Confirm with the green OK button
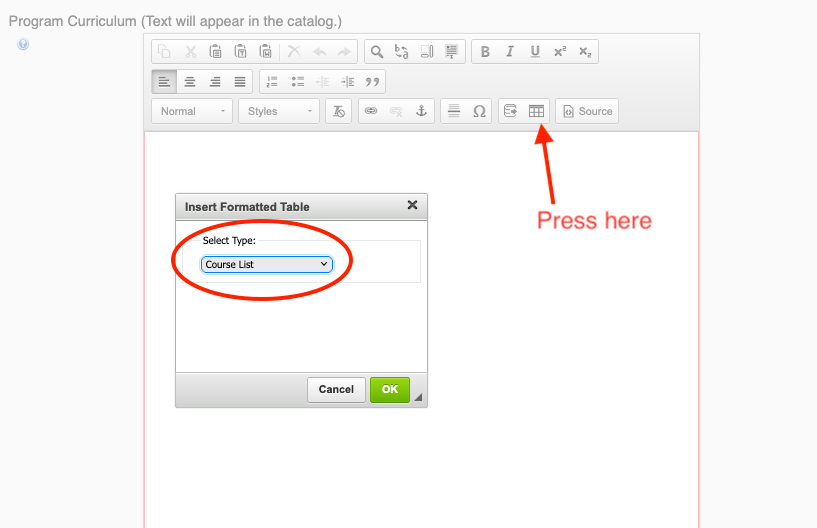This screenshot has height=528, width=817. click(x=390, y=389)
